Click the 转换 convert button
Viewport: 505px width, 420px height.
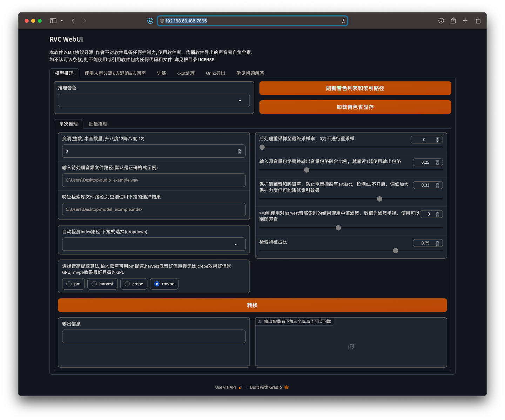pos(252,305)
